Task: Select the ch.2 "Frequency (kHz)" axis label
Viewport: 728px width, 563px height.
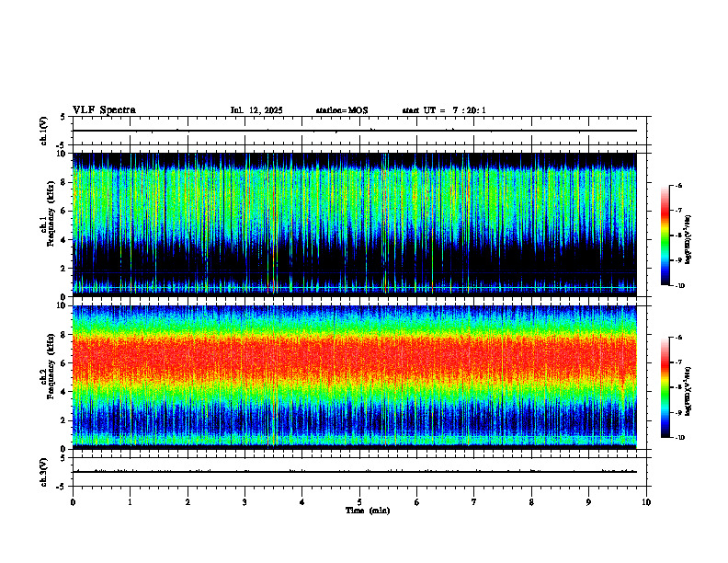Action: 51,366
